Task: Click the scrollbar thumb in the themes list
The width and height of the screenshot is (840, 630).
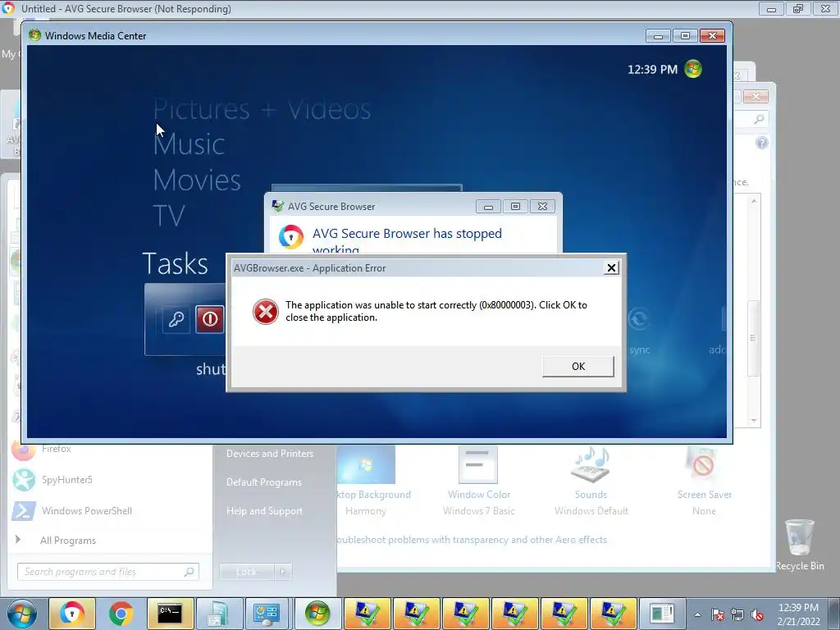Action: [754, 338]
